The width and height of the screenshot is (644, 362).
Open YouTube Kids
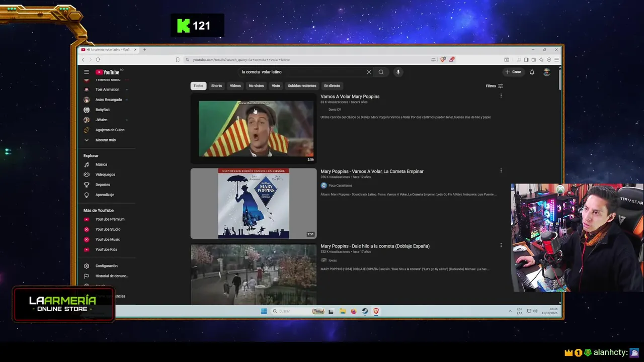click(106, 249)
